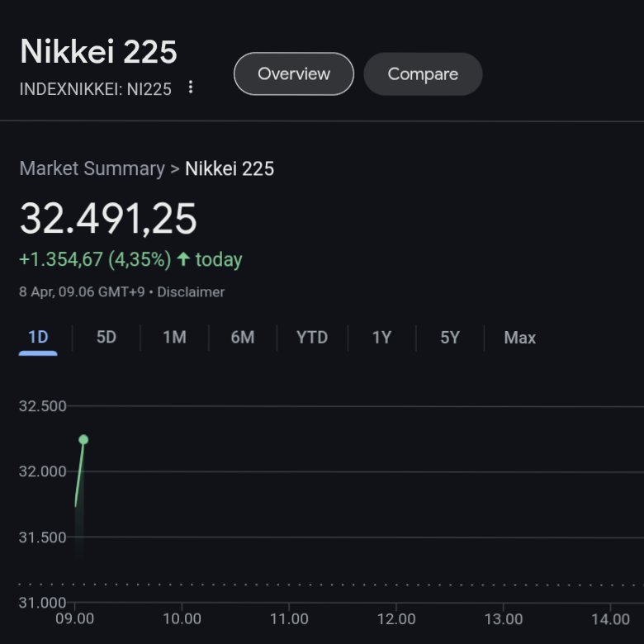Open the three-dot more options menu

pyautogui.click(x=191, y=88)
